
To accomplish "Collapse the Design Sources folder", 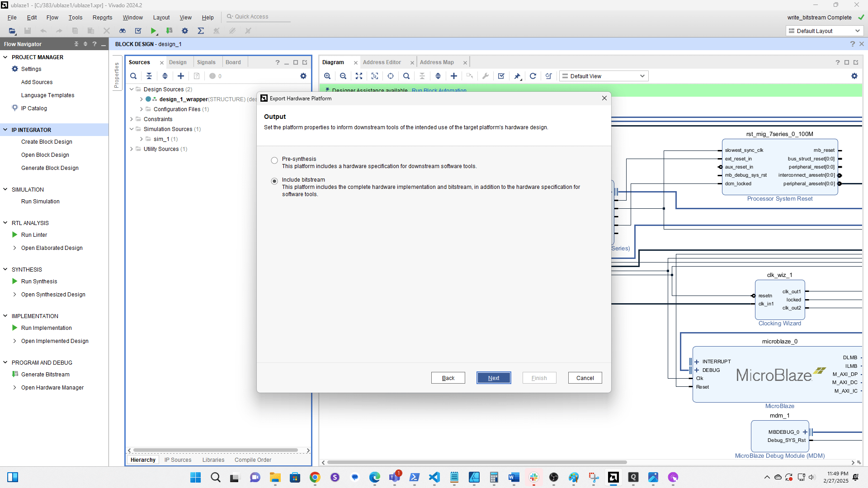I will [x=131, y=89].
